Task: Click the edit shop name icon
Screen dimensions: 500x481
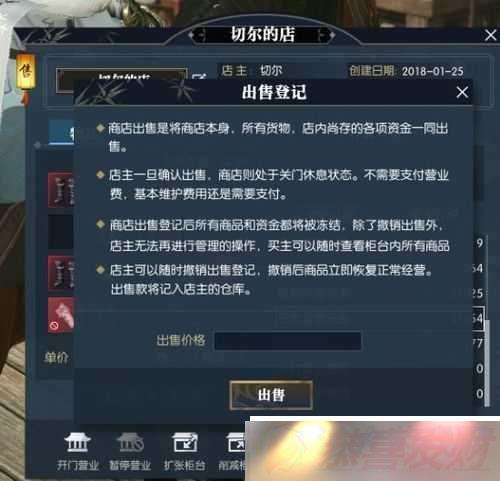Action: point(199,76)
